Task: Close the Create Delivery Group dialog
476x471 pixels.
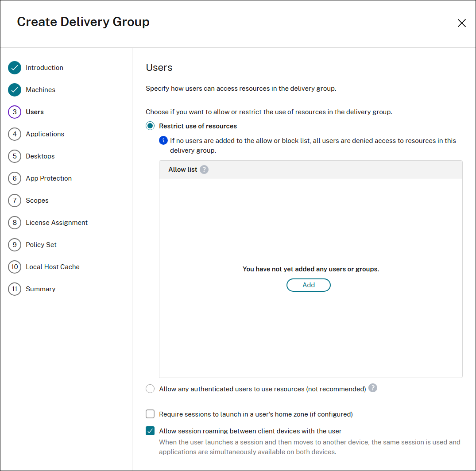Action: click(461, 23)
